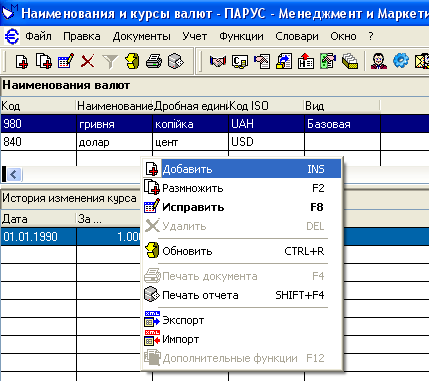Click the копійка cell
This screenshot has height=381, width=429.
(191, 124)
